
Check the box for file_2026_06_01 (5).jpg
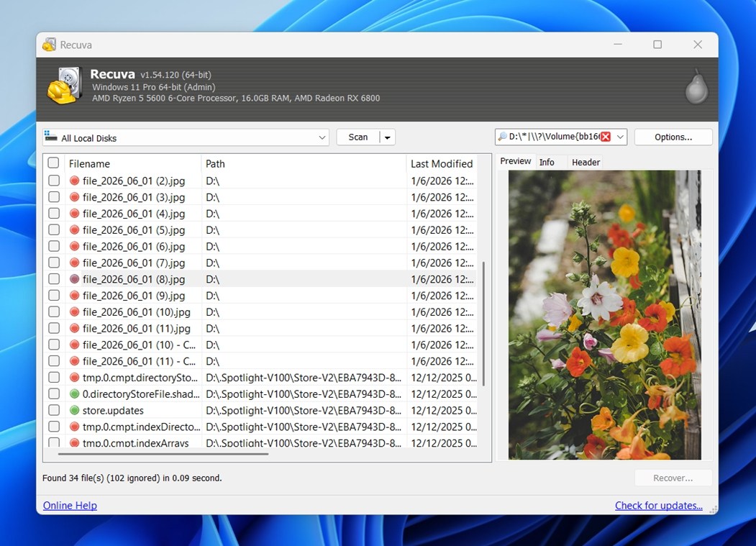pos(54,230)
